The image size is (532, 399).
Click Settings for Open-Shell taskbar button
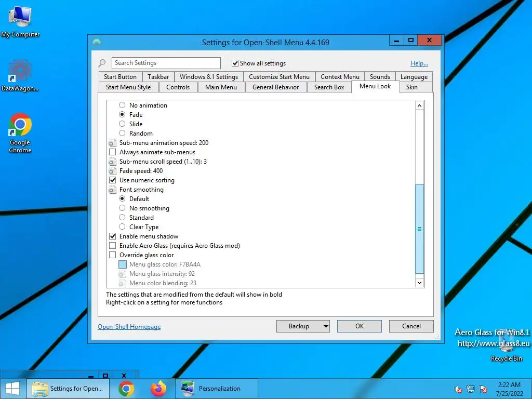(68, 389)
